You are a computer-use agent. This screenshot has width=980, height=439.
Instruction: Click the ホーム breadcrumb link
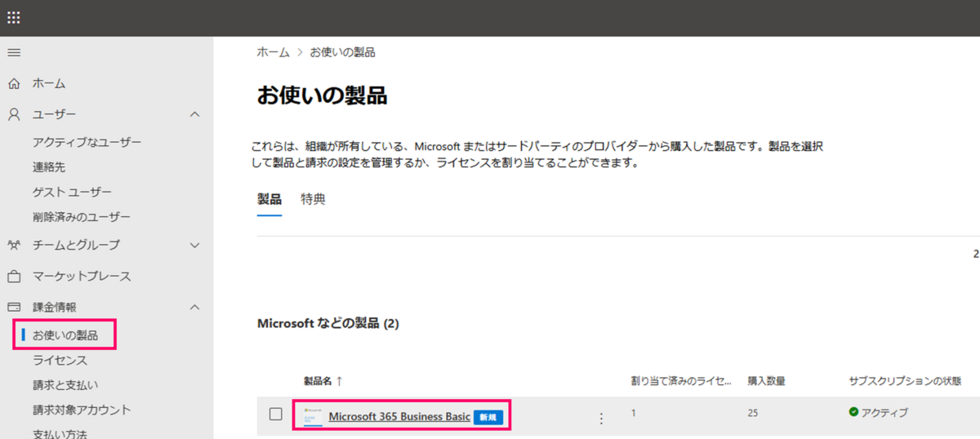(x=273, y=52)
